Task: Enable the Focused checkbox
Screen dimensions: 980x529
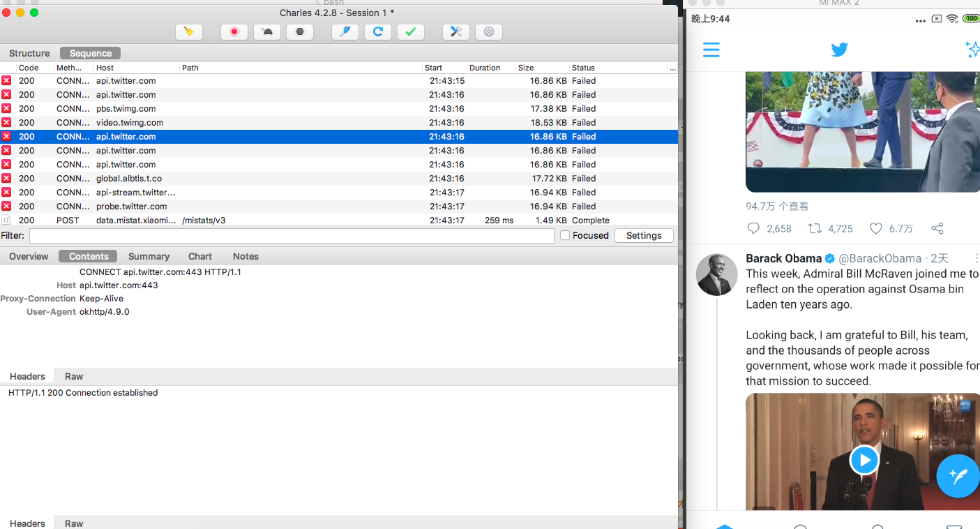Action: tap(565, 235)
